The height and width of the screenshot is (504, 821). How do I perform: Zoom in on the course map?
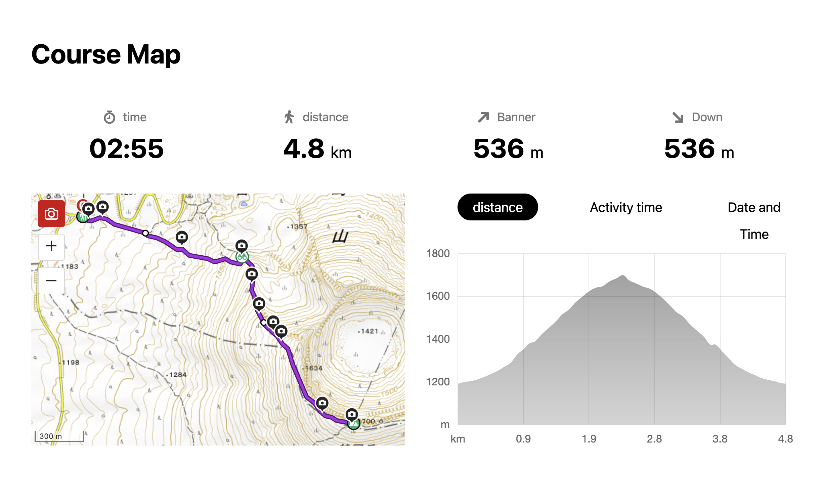tap(51, 246)
